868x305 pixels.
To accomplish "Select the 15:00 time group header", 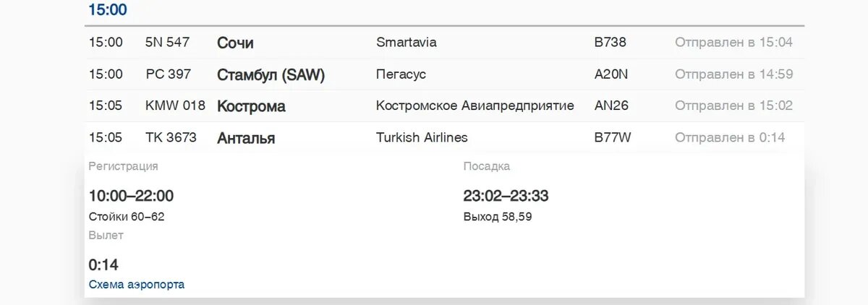I will pos(108,10).
